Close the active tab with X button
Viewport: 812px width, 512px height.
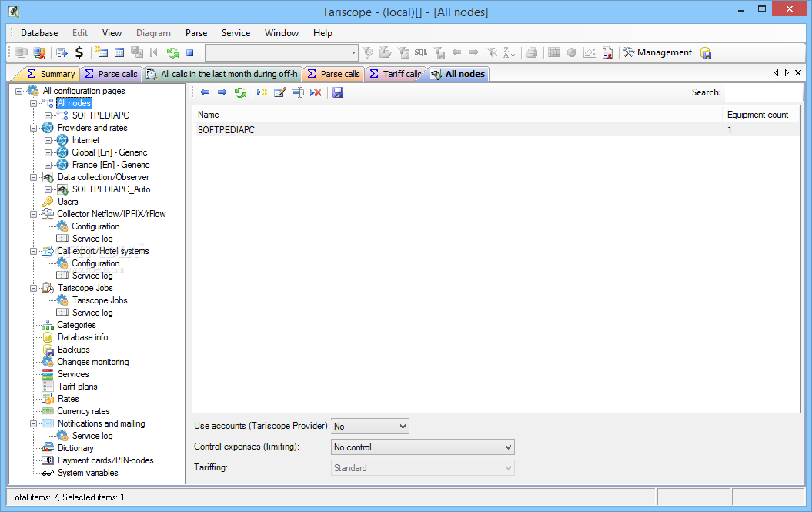coord(798,73)
